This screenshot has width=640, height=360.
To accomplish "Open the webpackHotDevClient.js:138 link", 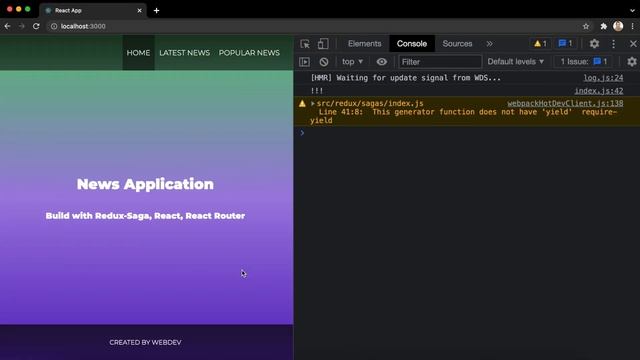I will (x=565, y=103).
